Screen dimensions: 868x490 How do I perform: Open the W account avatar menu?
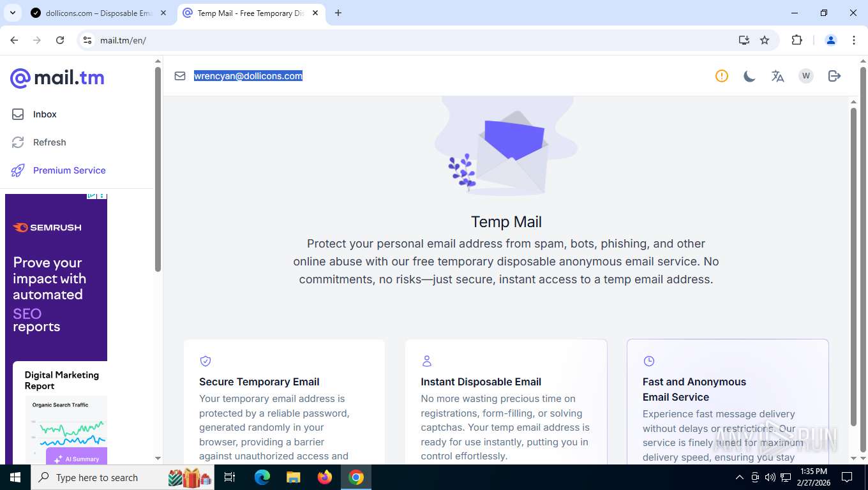click(806, 76)
